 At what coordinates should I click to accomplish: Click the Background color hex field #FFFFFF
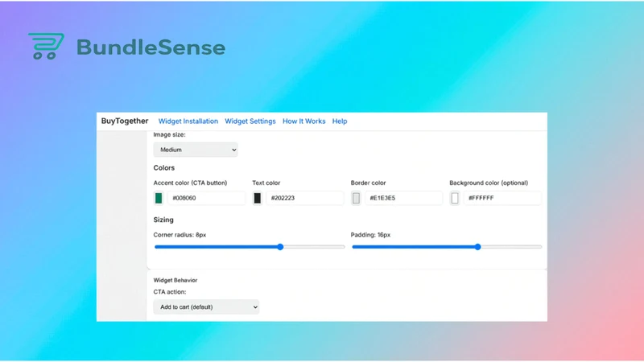click(502, 198)
